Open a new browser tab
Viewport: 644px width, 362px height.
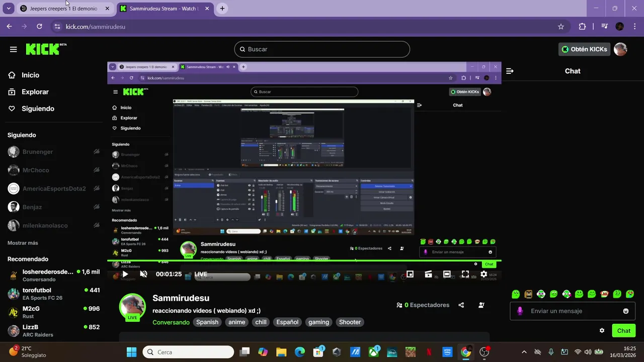coord(222,9)
